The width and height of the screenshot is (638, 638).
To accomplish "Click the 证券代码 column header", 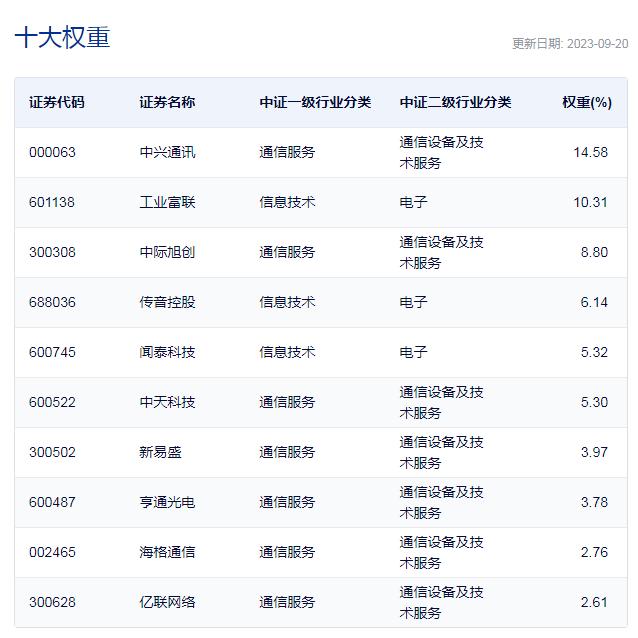I will (x=57, y=102).
